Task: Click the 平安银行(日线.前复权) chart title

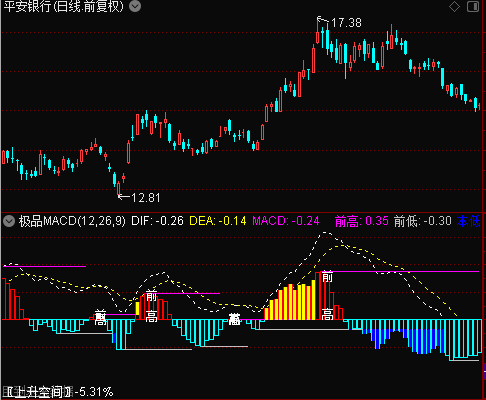Action: (63, 6)
